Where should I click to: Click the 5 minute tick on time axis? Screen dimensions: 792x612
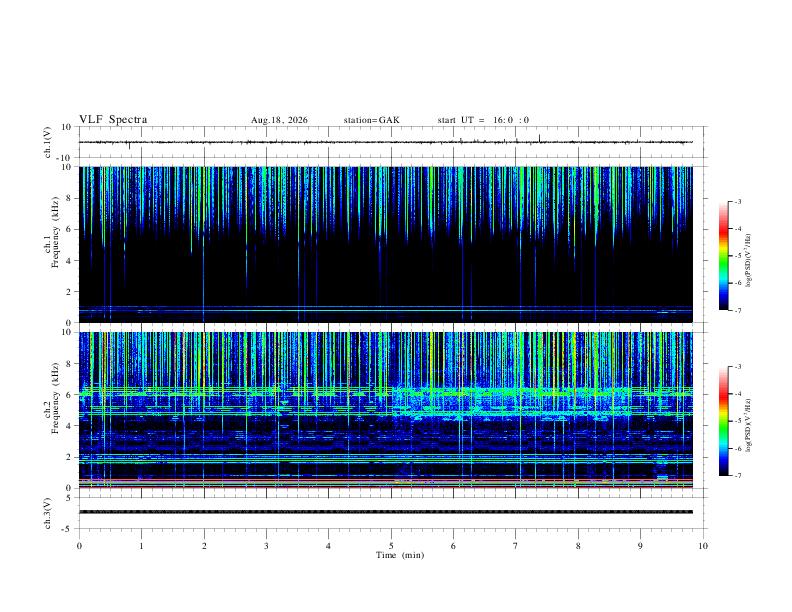[391, 546]
